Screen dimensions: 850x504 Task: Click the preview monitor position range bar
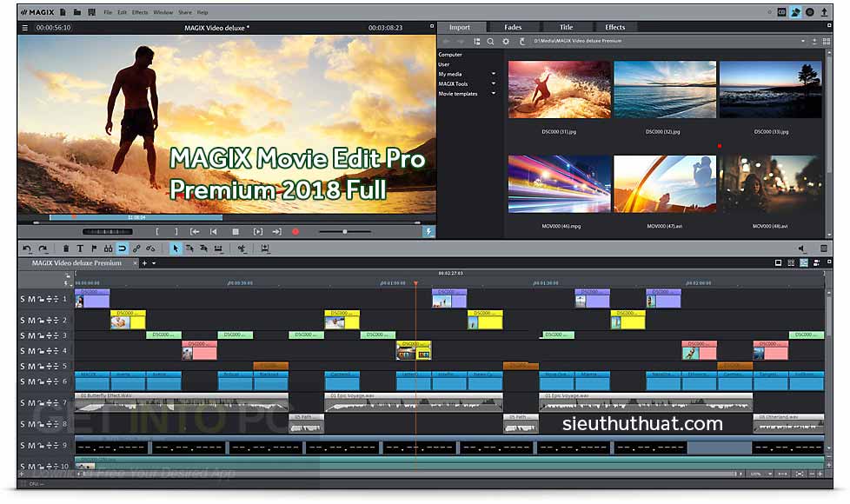tap(136, 217)
